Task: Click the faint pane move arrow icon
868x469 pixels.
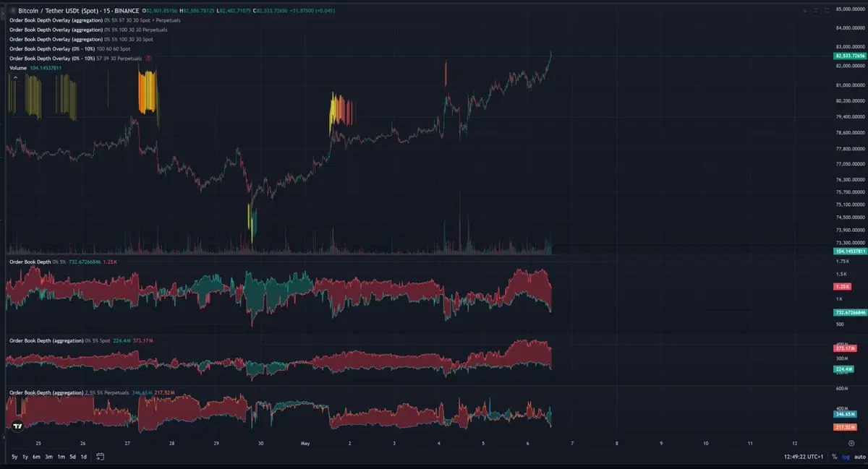Action: (x=805, y=10)
